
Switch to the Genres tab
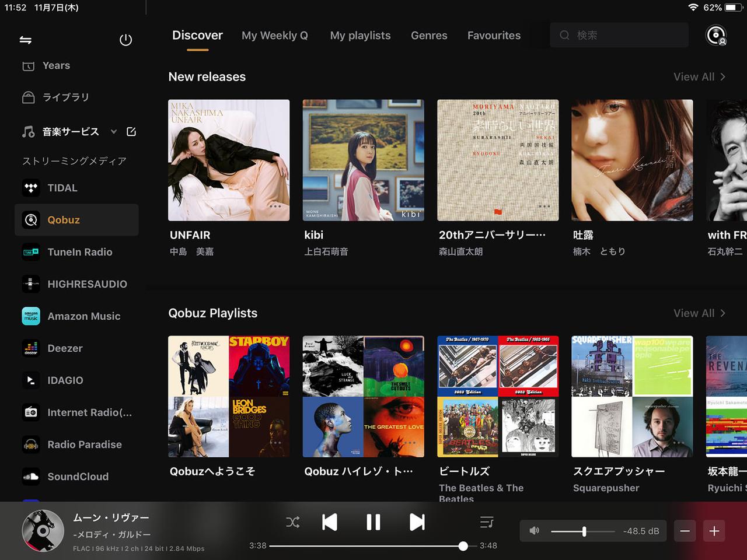[x=429, y=35]
